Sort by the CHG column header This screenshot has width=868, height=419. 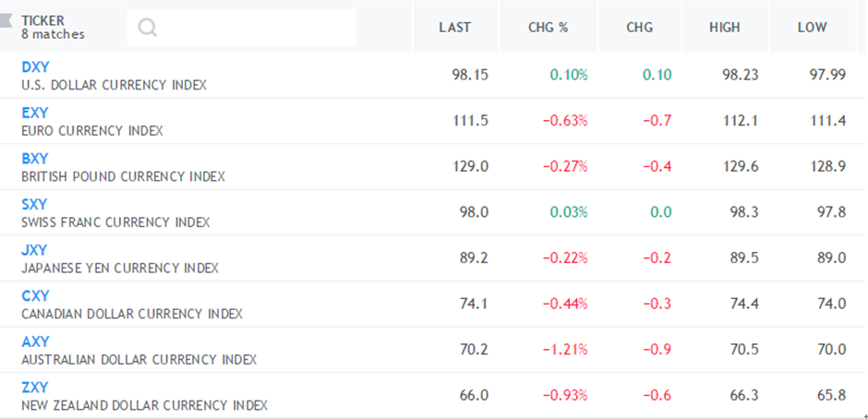[x=639, y=27]
